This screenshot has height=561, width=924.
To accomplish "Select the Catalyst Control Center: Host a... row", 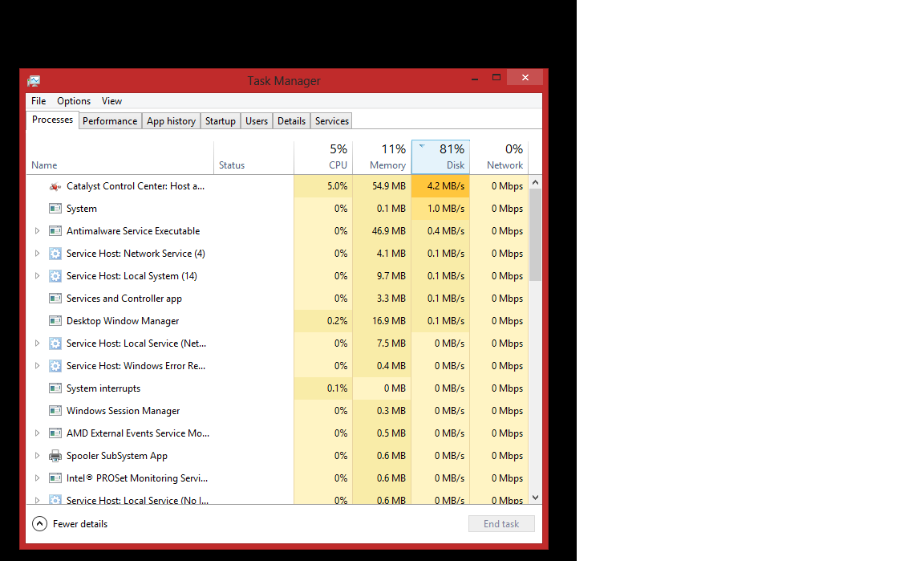I will (x=277, y=186).
